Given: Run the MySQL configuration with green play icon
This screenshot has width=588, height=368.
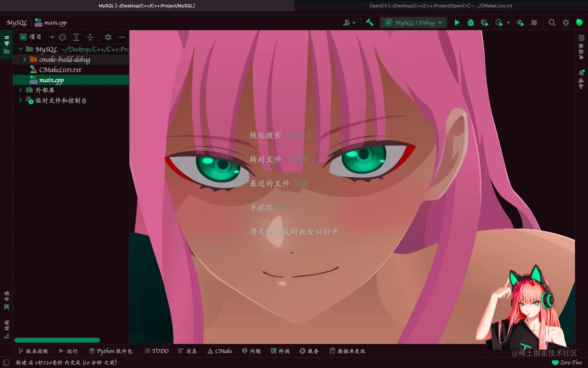Looking at the screenshot, I should coord(457,22).
